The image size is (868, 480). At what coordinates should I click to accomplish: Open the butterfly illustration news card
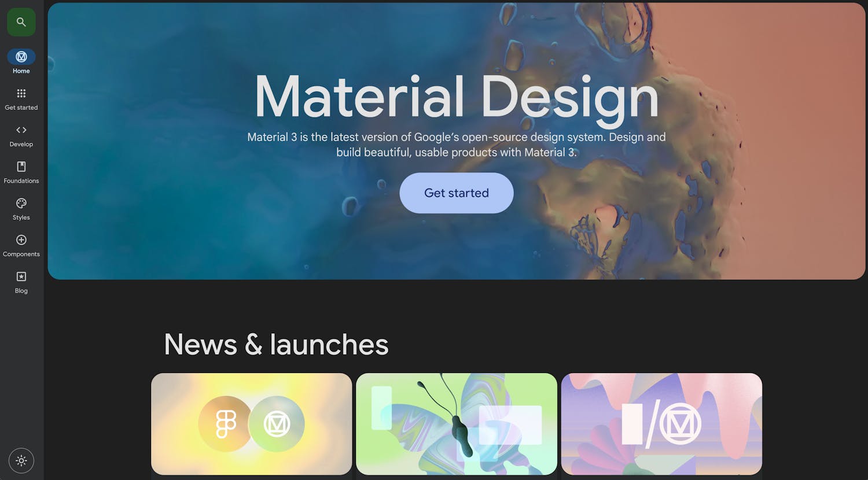tap(457, 424)
